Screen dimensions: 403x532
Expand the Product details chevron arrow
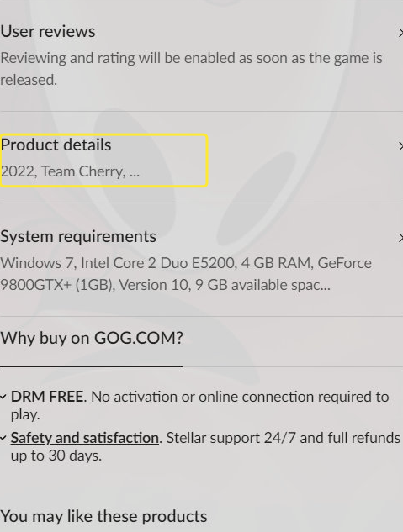pyautogui.click(x=400, y=146)
